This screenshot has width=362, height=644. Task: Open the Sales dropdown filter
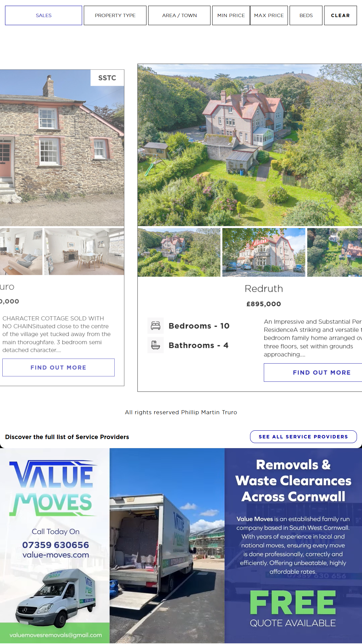tap(44, 15)
